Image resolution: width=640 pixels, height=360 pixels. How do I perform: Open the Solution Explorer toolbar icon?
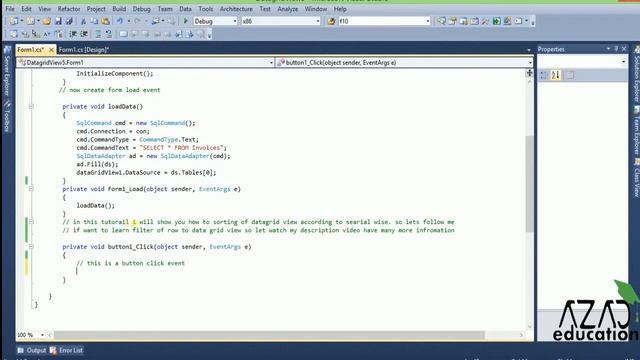click(441, 21)
